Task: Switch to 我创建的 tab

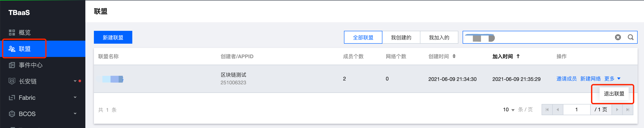Action: pyautogui.click(x=401, y=37)
